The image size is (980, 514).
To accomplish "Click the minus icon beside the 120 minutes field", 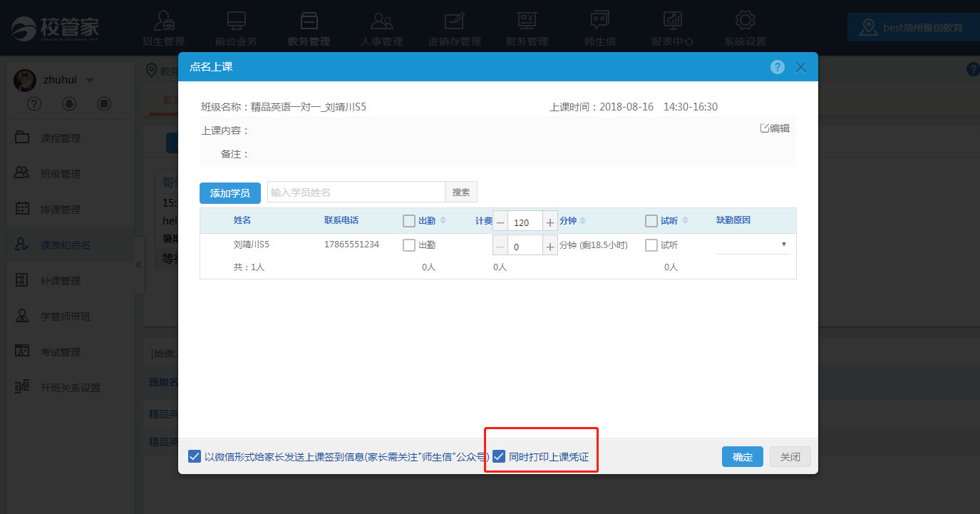I will pos(500,222).
